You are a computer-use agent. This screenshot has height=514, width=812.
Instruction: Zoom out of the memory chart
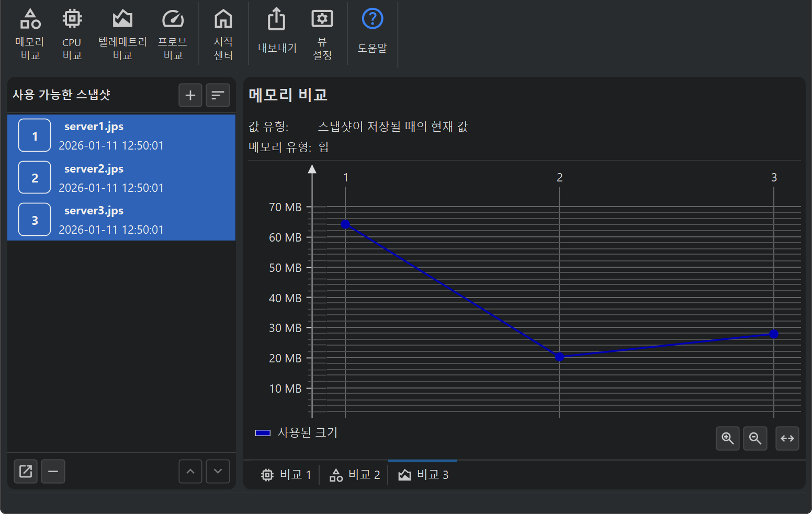(x=755, y=438)
